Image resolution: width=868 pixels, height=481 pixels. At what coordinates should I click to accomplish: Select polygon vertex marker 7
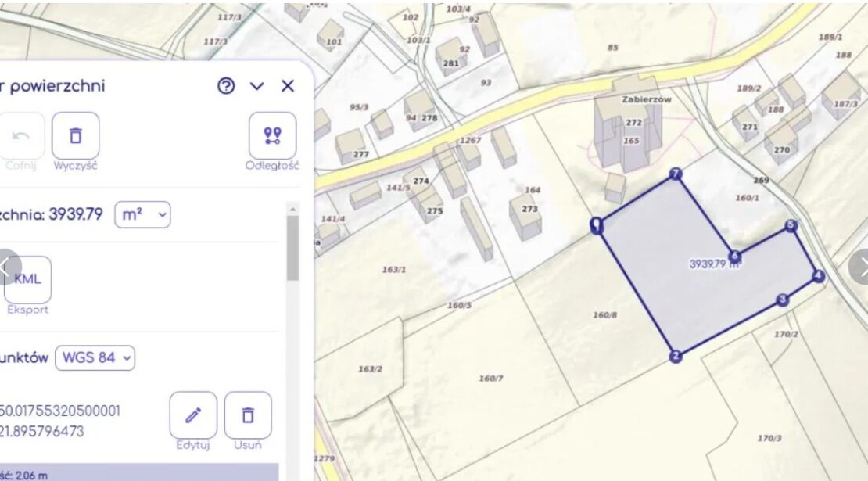[676, 174]
